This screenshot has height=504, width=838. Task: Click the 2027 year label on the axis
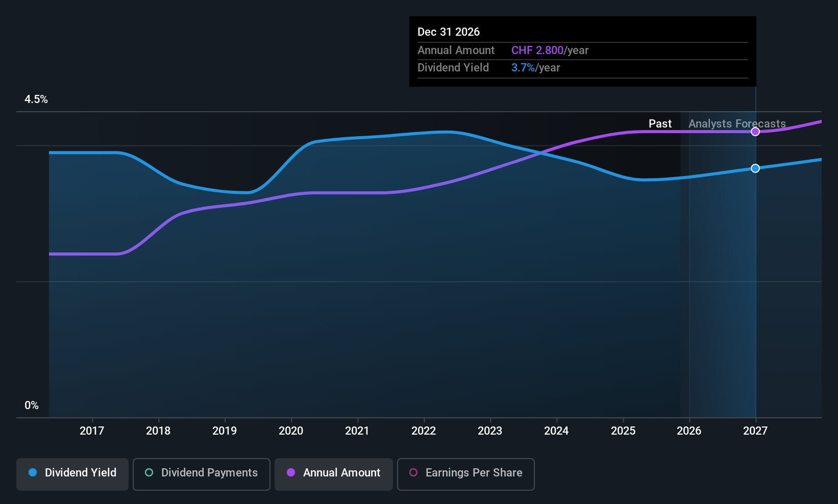(x=755, y=431)
